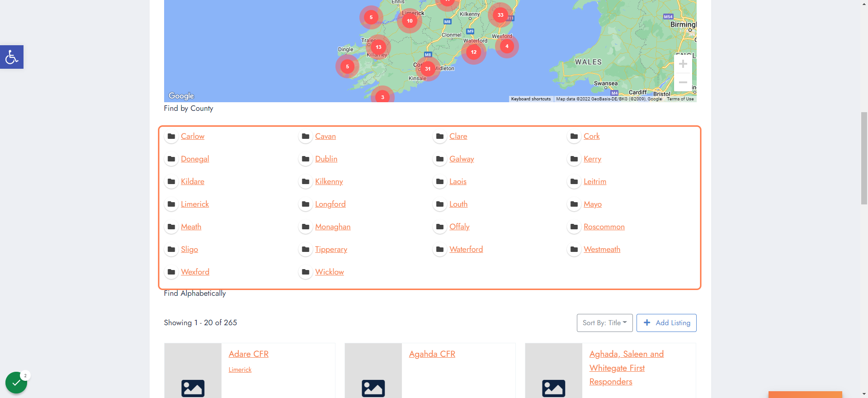Image resolution: width=868 pixels, height=398 pixels.
Task: Select the 4 cluster marker near Wexford
Action: [507, 46]
